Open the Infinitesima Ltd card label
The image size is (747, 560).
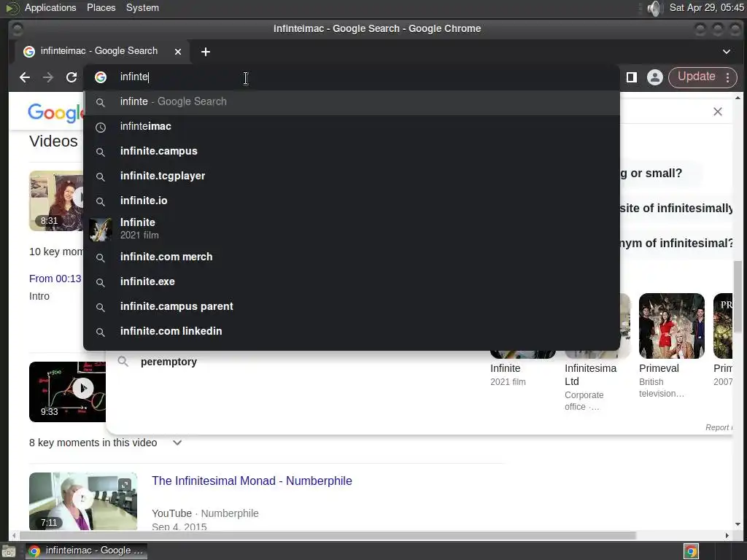click(x=590, y=375)
